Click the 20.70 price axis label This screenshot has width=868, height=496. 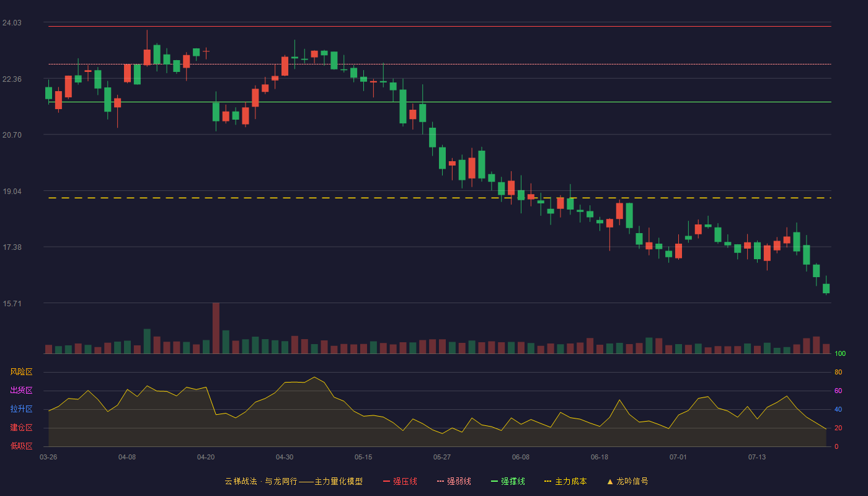[x=12, y=135]
